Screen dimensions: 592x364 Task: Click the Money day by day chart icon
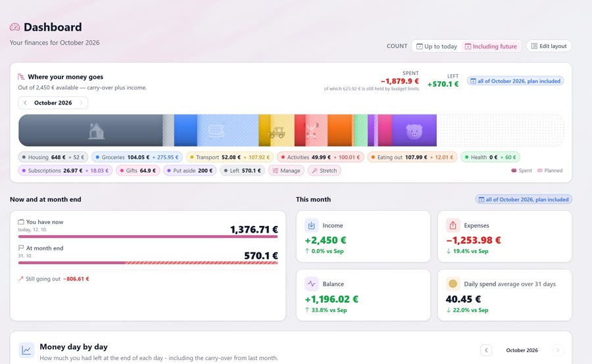pos(26,350)
